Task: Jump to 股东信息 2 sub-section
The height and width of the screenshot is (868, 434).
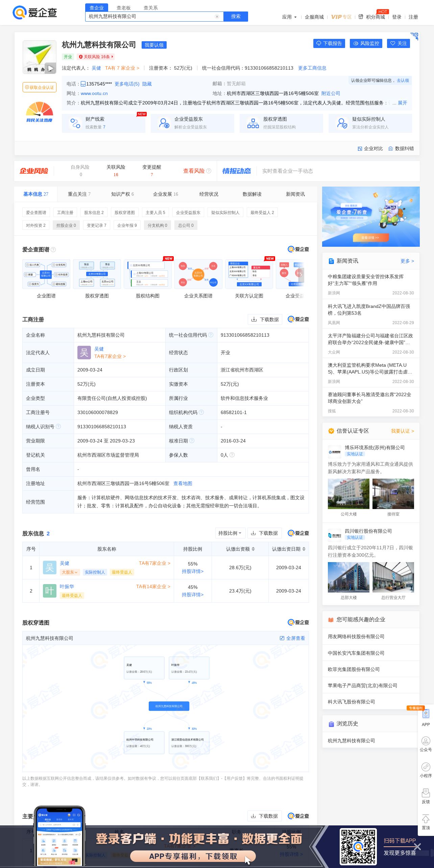Action: (x=94, y=213)
